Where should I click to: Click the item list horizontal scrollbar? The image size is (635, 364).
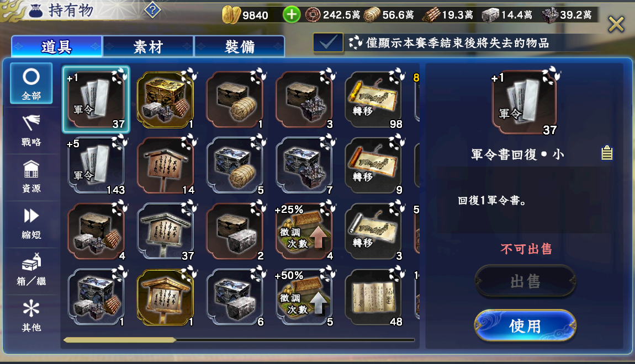tap(239, 340)
